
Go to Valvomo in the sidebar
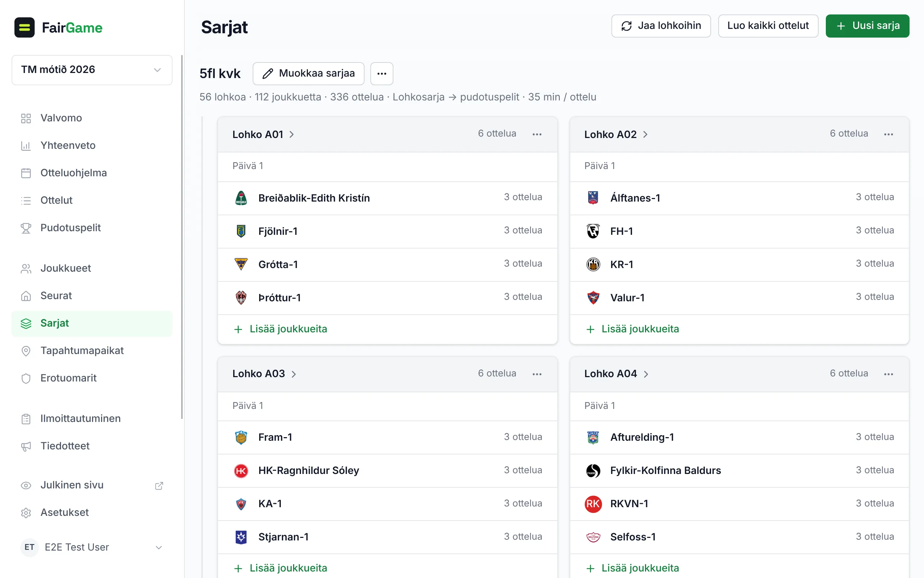pyautogui.click(x=92, y=118)
